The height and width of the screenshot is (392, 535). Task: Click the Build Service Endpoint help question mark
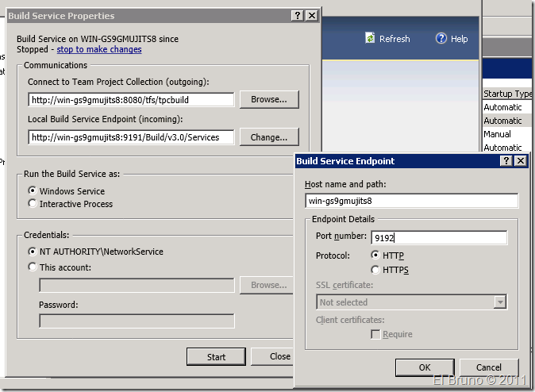tap(506, 160)
